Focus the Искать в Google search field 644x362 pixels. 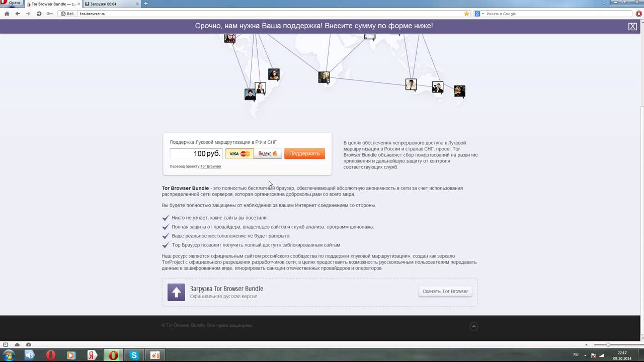(x=558, y=14)
